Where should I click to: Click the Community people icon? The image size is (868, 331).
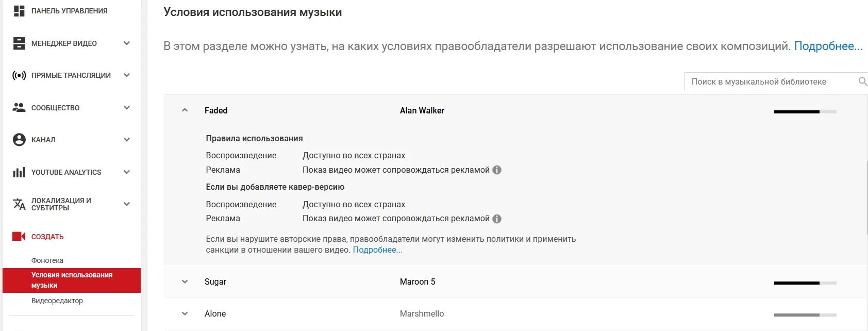(19, 108)
